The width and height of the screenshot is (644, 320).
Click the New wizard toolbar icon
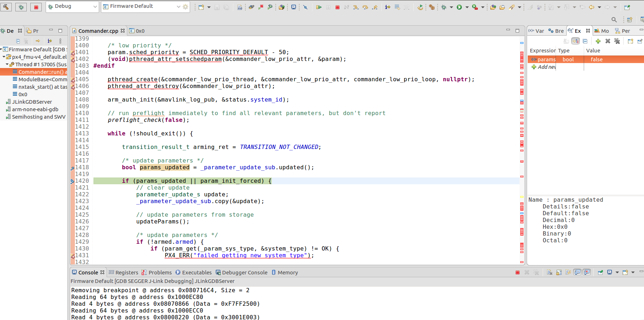coord(201,7)
